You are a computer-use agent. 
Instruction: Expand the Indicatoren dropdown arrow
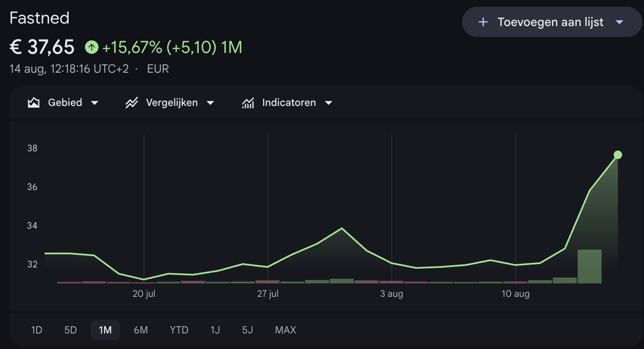[329, 103]
